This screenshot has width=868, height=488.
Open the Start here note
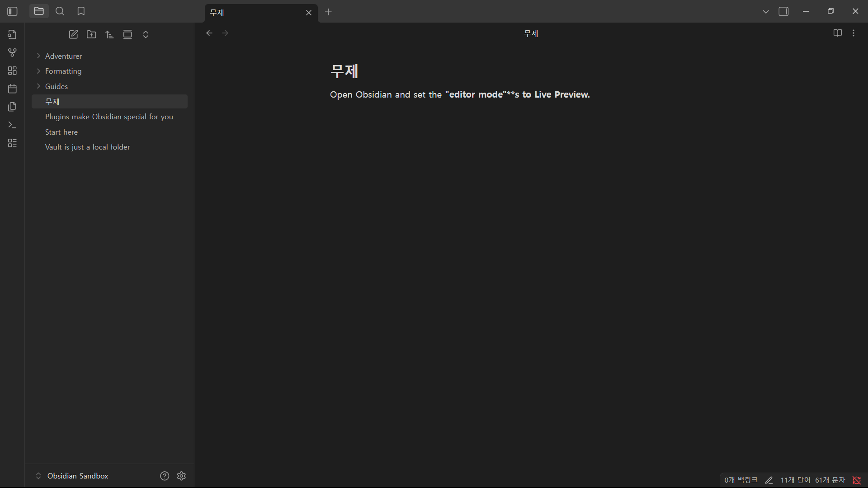coord(61,132)
